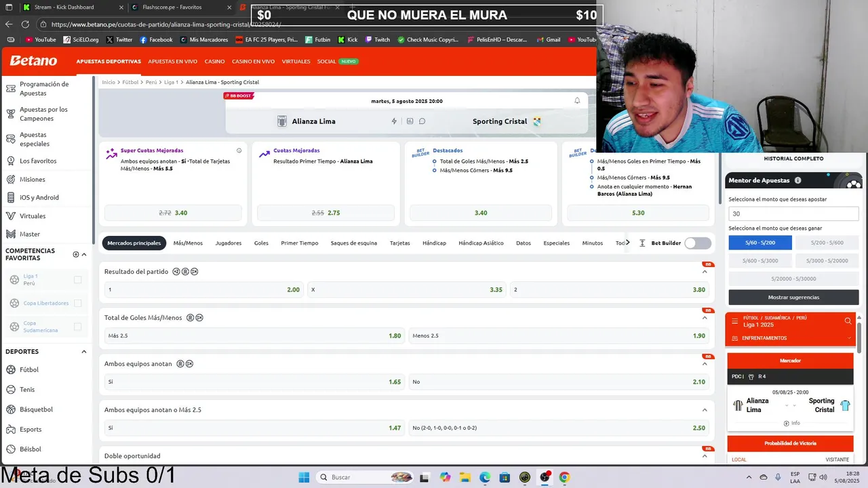The image size is (868, 488).
Task: Open the Jugadores market tab
Action: pyautogui.click(x=229, y=243)
